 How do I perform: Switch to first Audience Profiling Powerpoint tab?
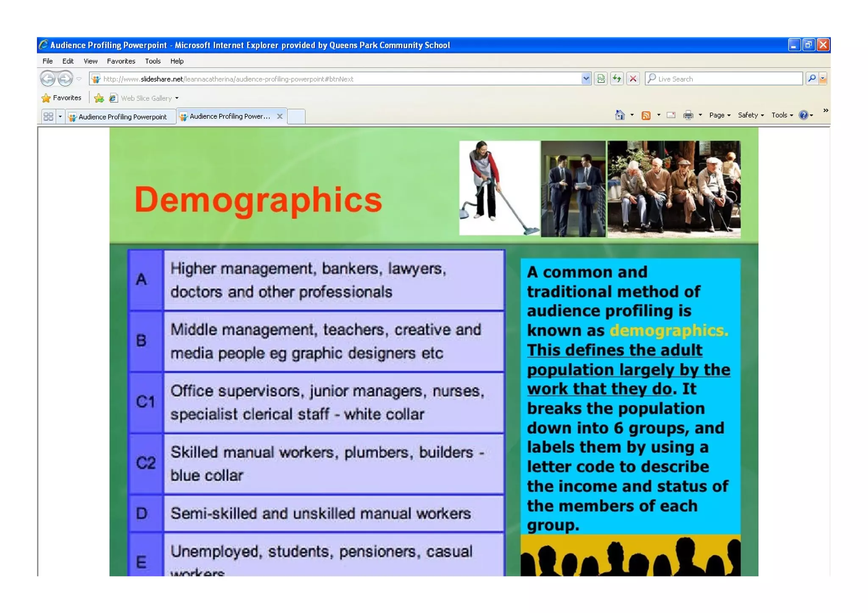click(122, 117)
